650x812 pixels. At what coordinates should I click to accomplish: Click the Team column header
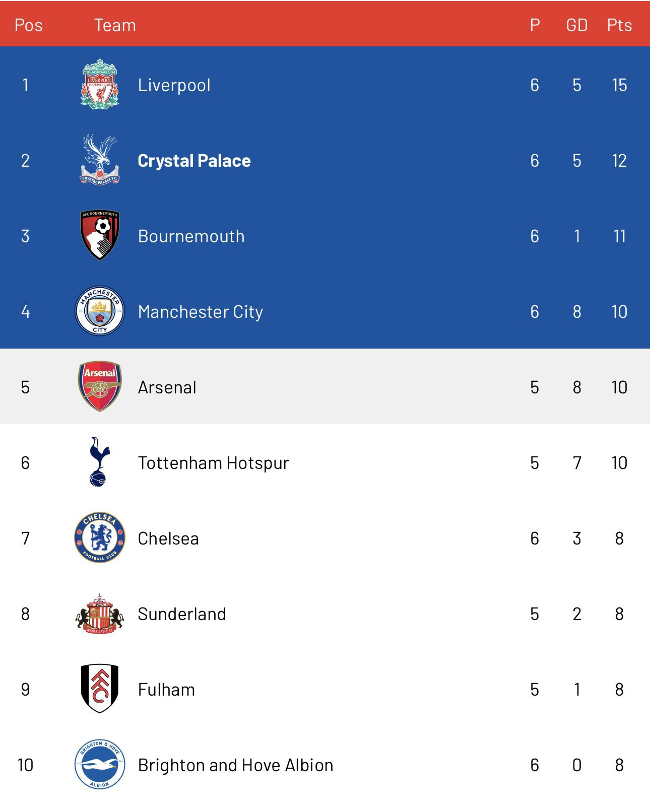(x=115, y=25)
